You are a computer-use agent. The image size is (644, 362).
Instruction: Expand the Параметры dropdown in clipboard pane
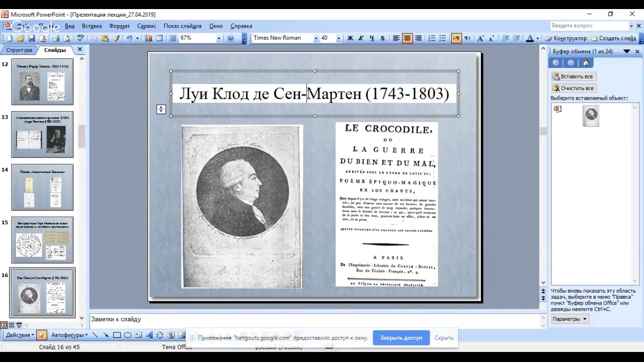570,319
